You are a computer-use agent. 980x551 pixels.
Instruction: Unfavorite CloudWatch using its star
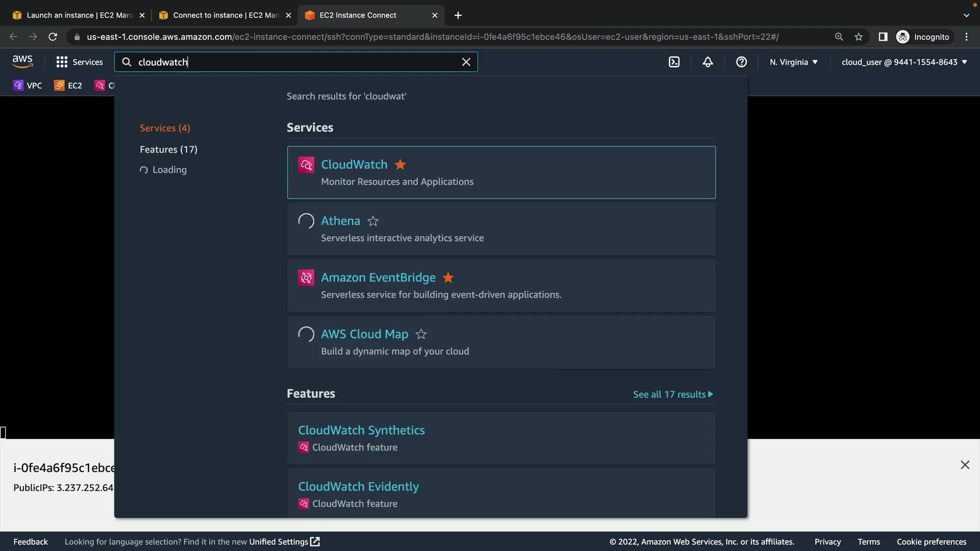tap(400, 165)
